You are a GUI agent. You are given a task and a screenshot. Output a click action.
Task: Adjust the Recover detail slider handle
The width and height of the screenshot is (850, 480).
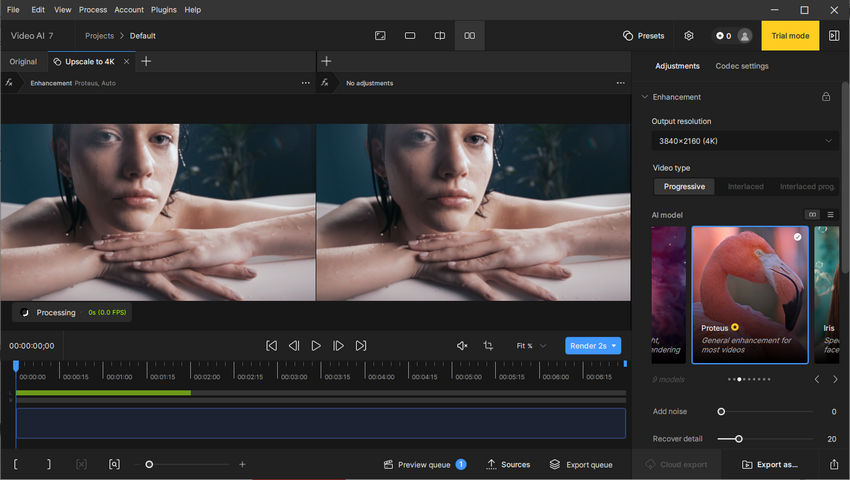(x=738, y=439)
